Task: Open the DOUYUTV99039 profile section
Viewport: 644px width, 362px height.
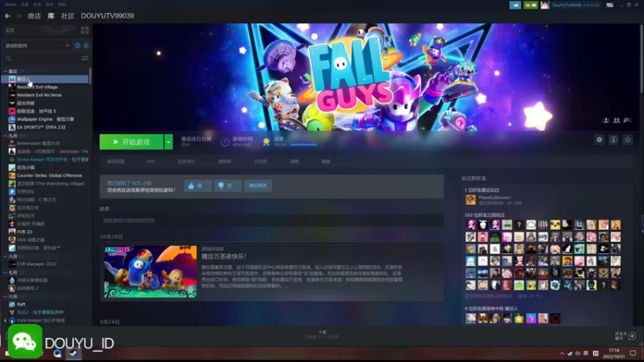Action: (x=107, y=16)
